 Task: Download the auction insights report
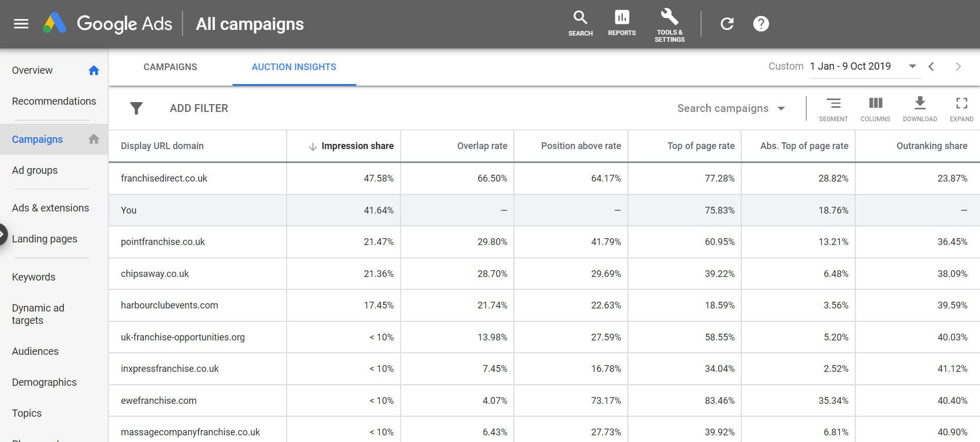920,109
